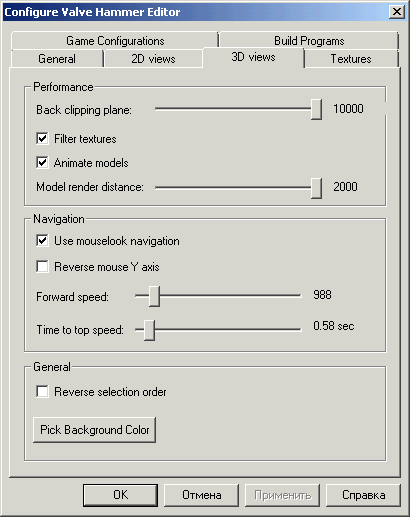Viewport: 410px width, 517px height.
Task: Open the Build Programs tab
Action: click(x=309, y=41)
